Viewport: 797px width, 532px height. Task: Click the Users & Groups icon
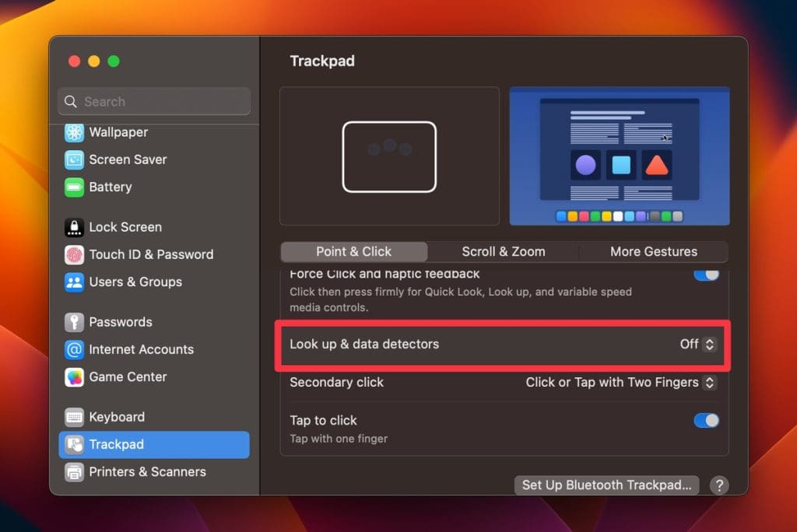tap(74, 282)
